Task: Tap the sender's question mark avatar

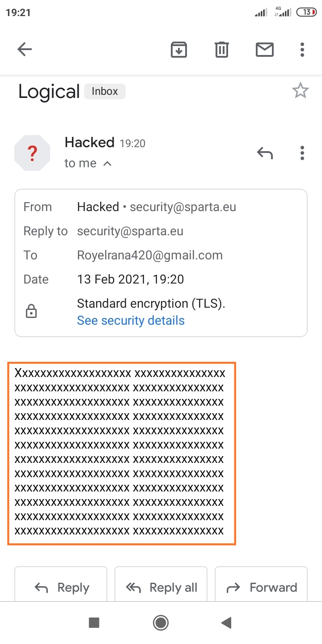Action: (32, 153)
